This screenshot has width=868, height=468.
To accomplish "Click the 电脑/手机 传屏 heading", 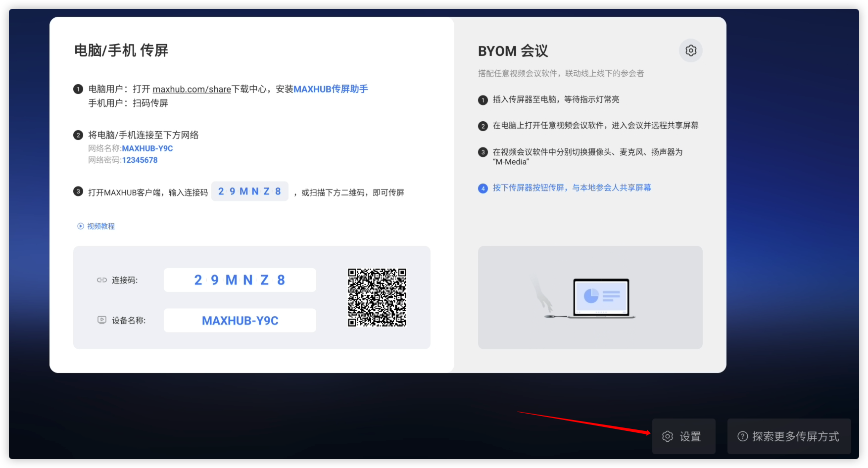I will 121,50.
